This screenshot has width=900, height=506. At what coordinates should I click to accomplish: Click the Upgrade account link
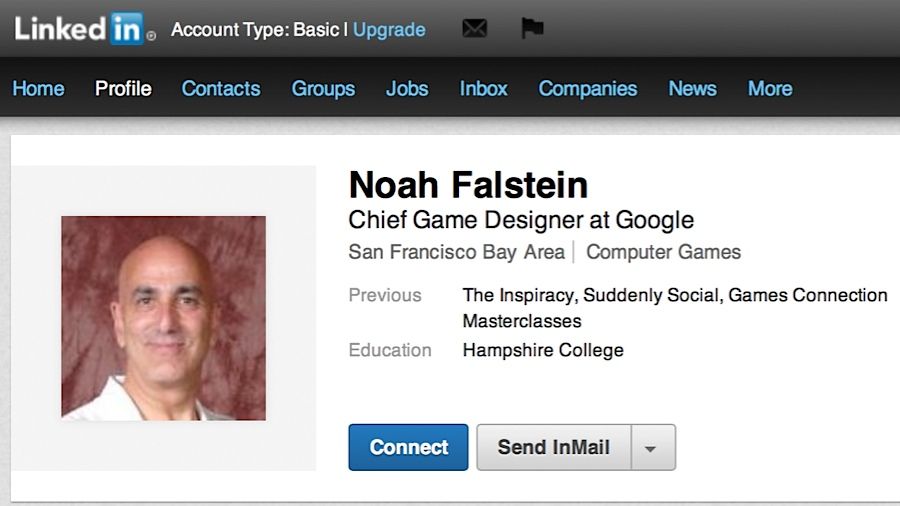pyautogui.click(x=389, y=29)
